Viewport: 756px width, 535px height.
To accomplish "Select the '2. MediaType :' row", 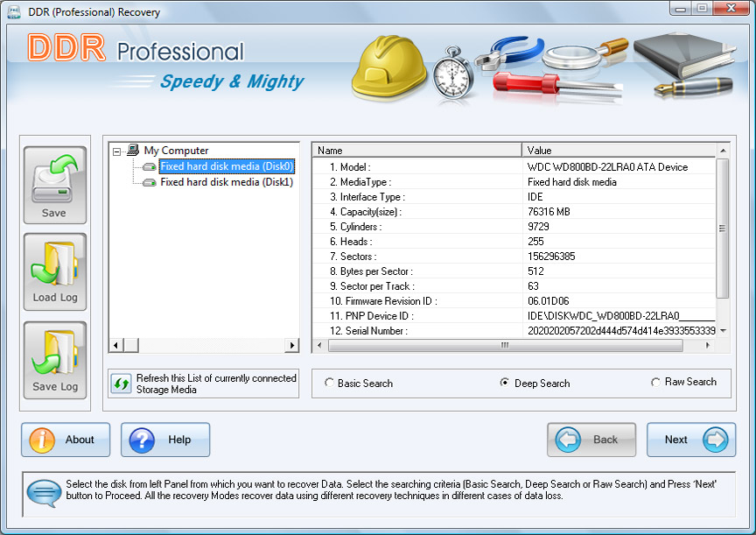I will (514, 182).
